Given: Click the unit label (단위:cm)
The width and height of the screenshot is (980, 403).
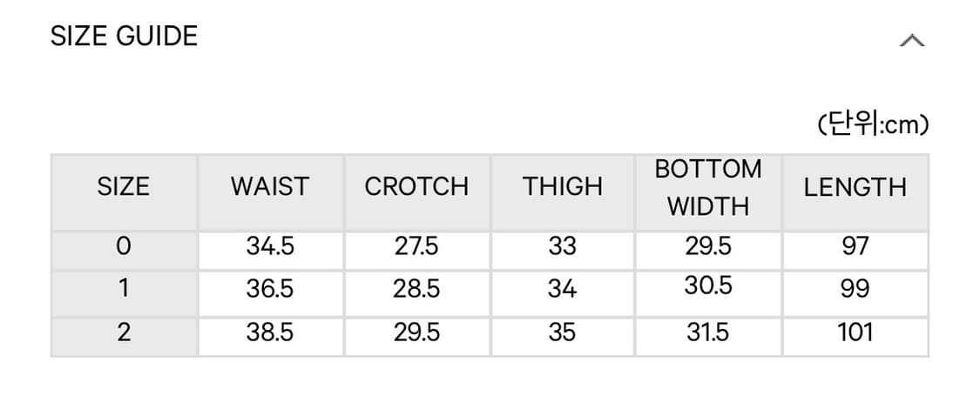Looking at the screenshot, I should (x=874, y=126).
